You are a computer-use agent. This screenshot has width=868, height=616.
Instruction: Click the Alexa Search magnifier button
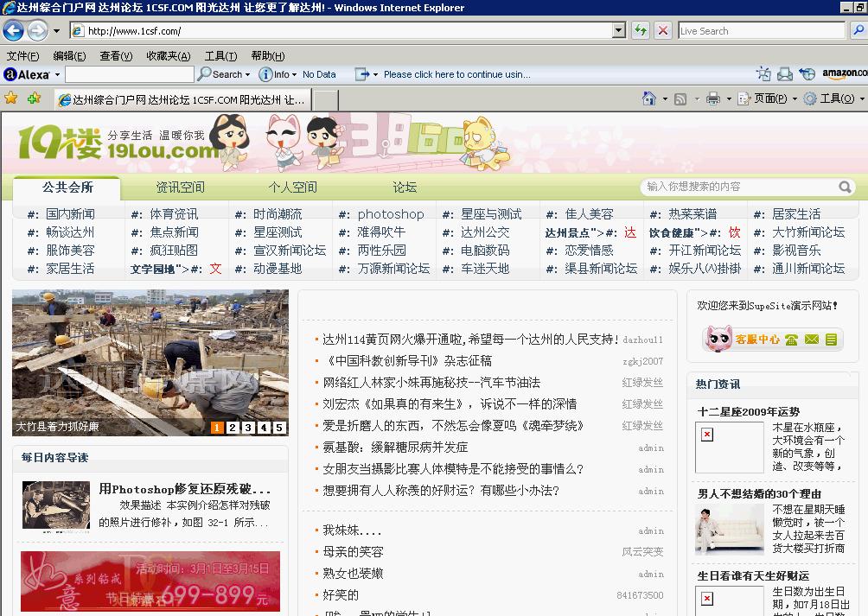tap(220, 74)
